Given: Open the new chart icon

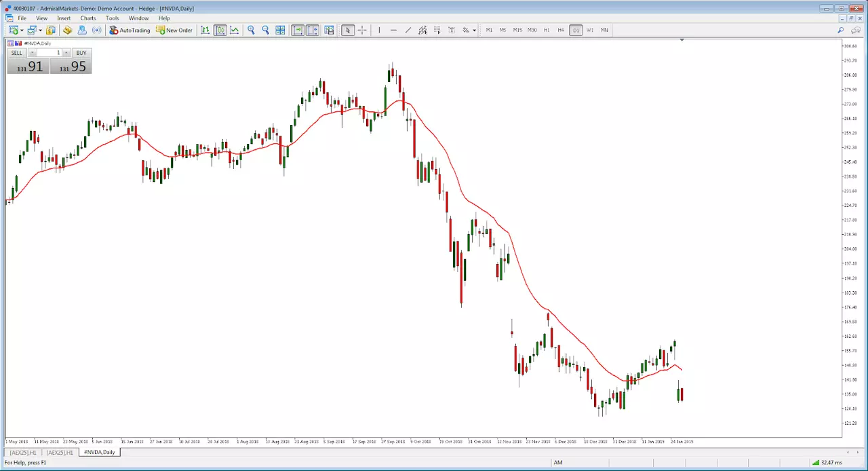Looking at the screenshot, I should [x=13, y=30].
